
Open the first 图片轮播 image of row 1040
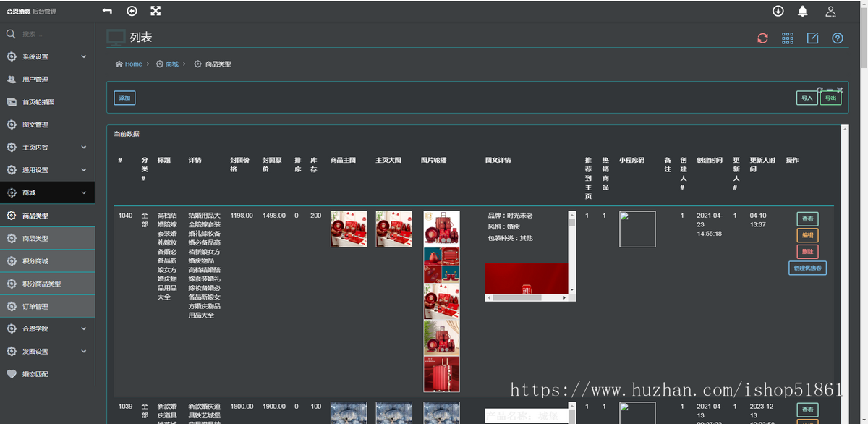tap(441, 229)
